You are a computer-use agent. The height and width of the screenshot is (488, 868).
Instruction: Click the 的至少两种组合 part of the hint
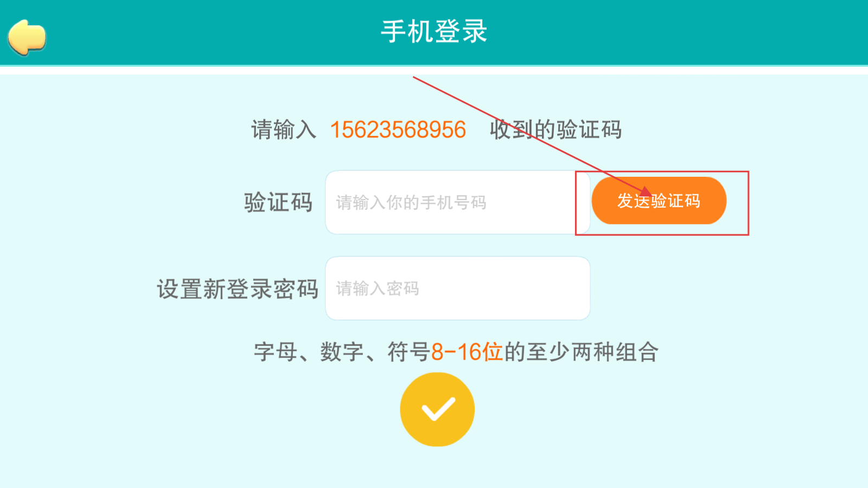click(581, 352)
